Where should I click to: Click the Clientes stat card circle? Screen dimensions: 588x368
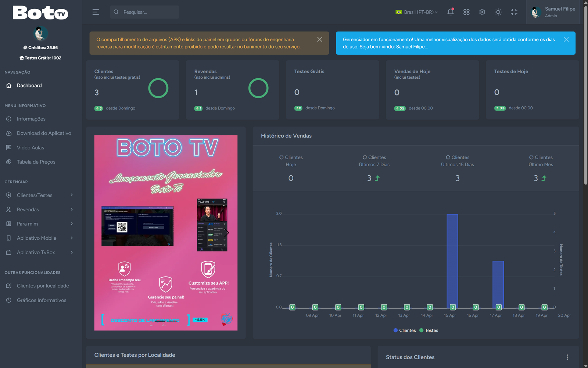pos(158,88)
